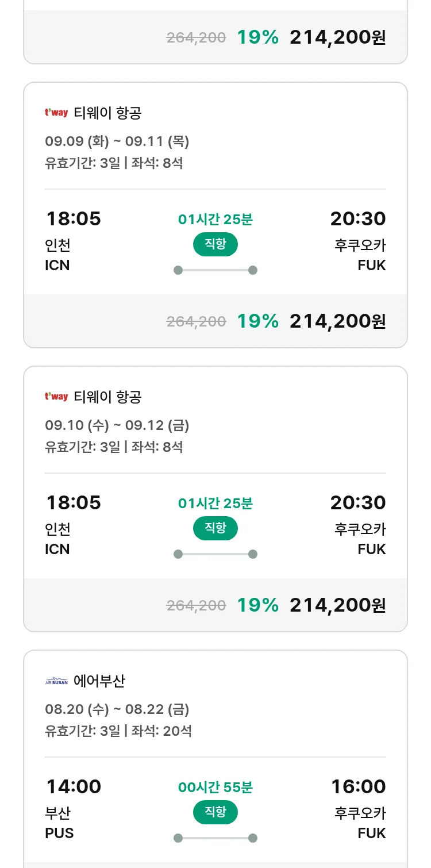Click Air Busan logo icon

click(x=56, y=681)
